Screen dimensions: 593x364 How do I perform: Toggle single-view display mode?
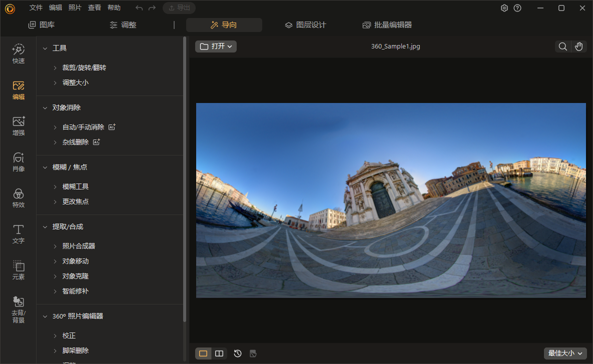[203, 353]
